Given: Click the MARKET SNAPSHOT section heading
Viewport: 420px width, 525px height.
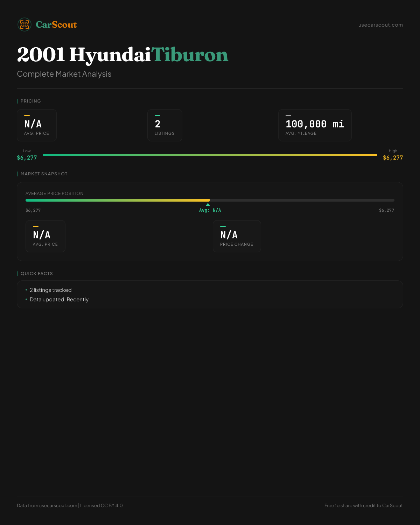Looking at the screenshot, I should point(44,174).
